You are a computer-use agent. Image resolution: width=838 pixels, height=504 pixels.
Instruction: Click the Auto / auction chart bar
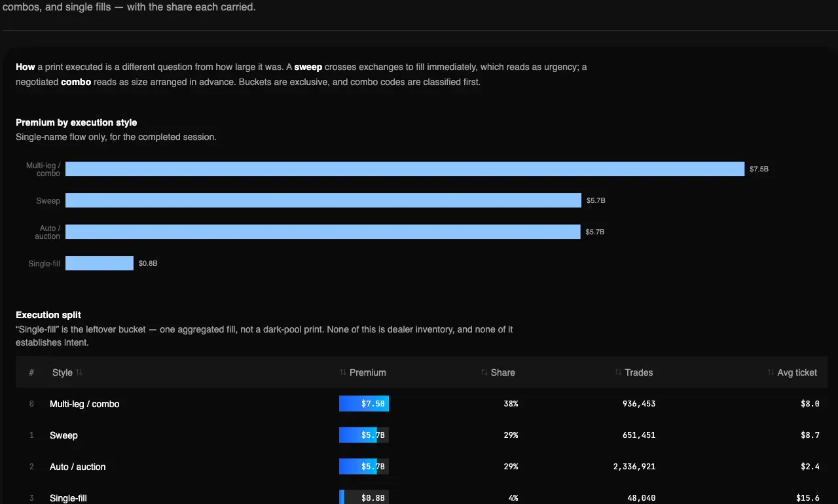coord(323,232)
